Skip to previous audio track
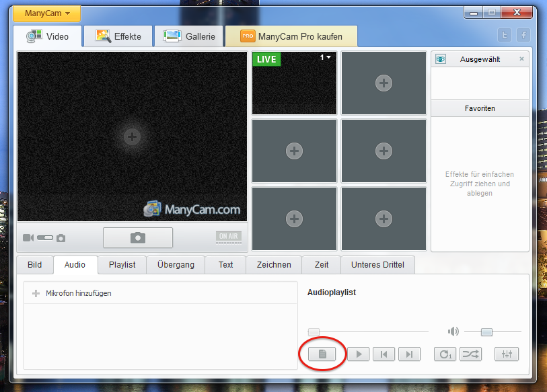This screenshot has height=392, width=547. click(384, 354)
